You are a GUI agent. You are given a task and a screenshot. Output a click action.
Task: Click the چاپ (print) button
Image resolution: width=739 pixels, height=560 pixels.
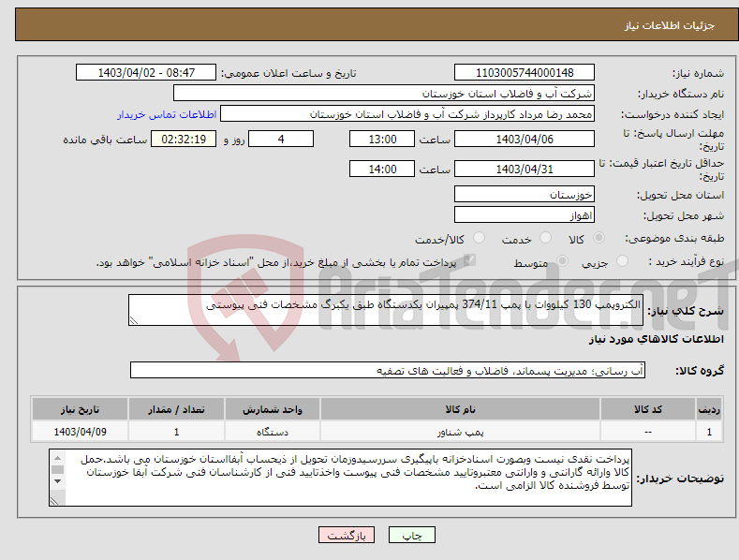tap(411, 535)
